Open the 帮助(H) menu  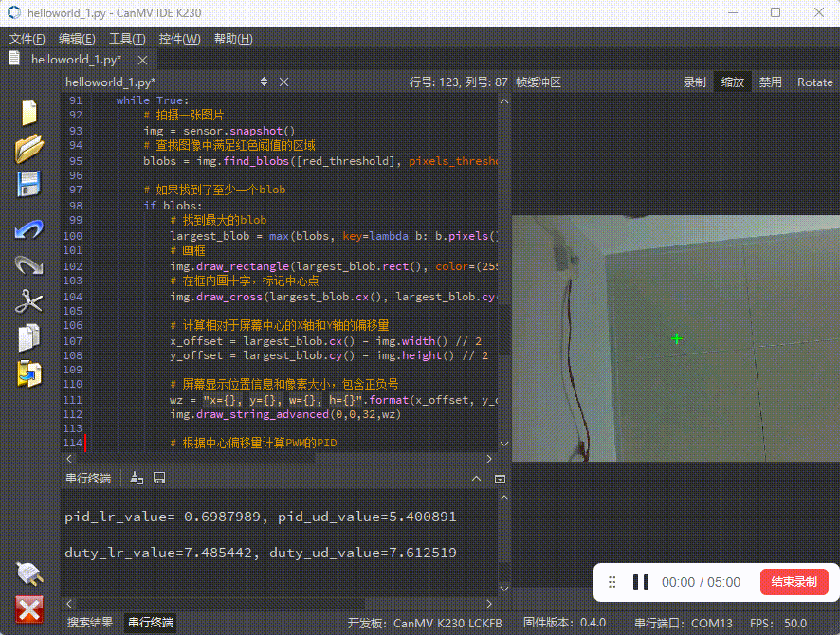coord(233,39)
